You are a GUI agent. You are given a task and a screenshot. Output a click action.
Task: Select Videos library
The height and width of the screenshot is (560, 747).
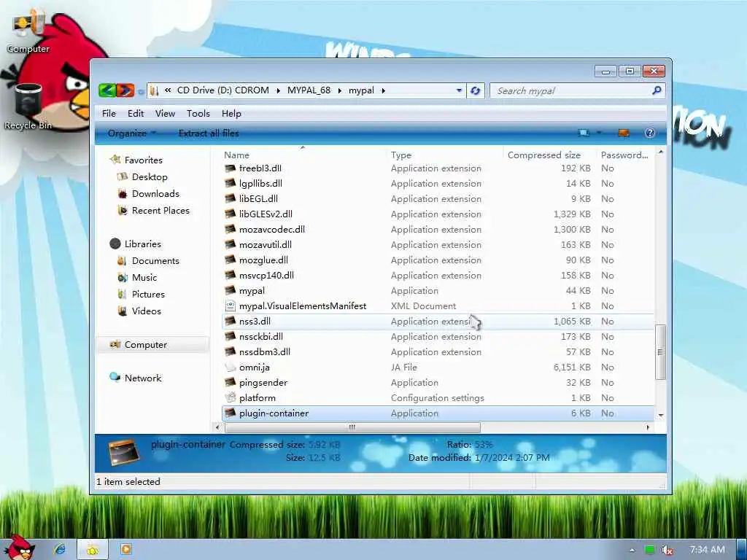[146, 311]
